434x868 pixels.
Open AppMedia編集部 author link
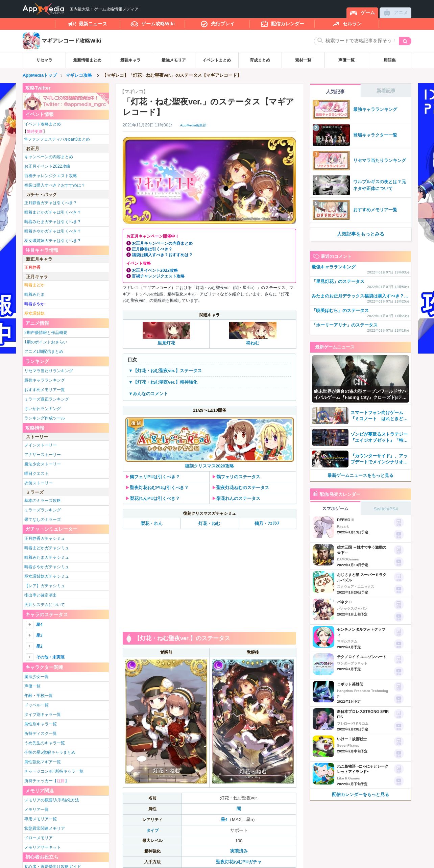(193, 125)
